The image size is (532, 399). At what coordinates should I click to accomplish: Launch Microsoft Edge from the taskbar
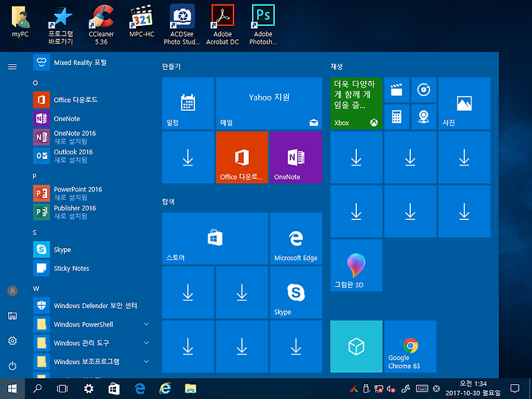click(x=140, y=389)
